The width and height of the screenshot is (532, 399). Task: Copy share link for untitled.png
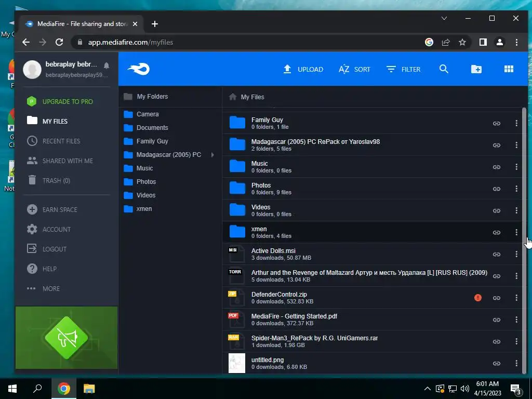(x=497, y=363)
